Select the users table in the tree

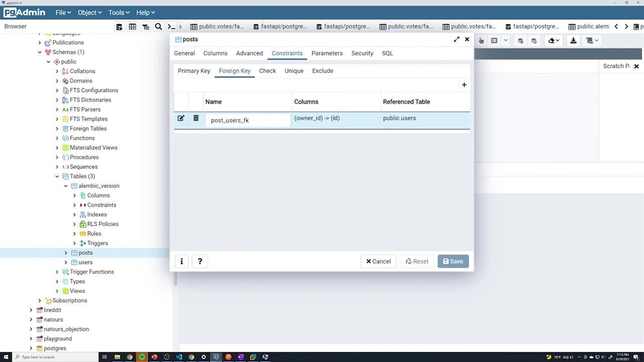tap(86, 262)
